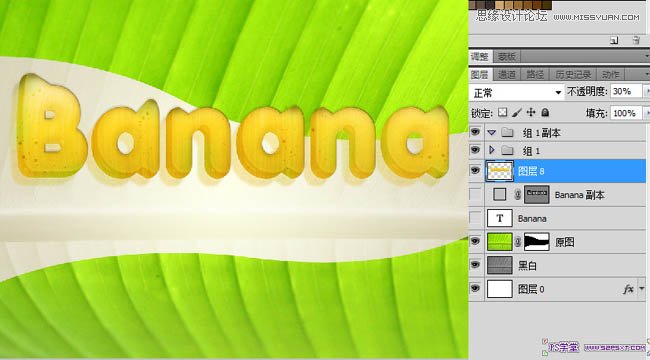Select the layer named 图层 0

click(531, 289)
